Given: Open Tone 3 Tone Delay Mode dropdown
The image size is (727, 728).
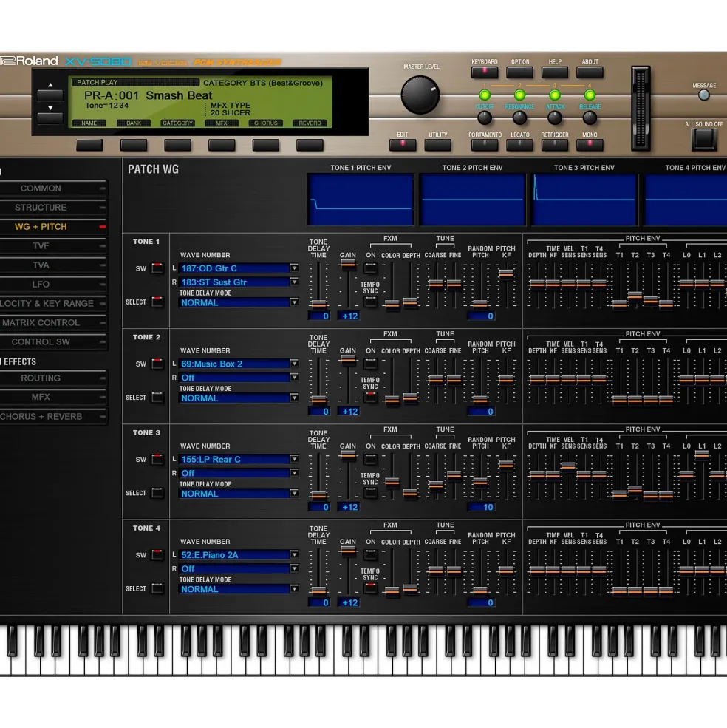Looking at the screenshot, I should click(x=239, y=494).
